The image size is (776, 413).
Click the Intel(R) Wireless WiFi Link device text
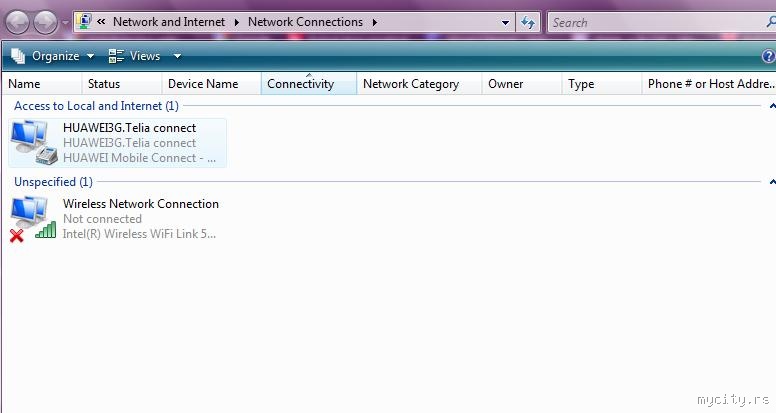coord(139,234)
